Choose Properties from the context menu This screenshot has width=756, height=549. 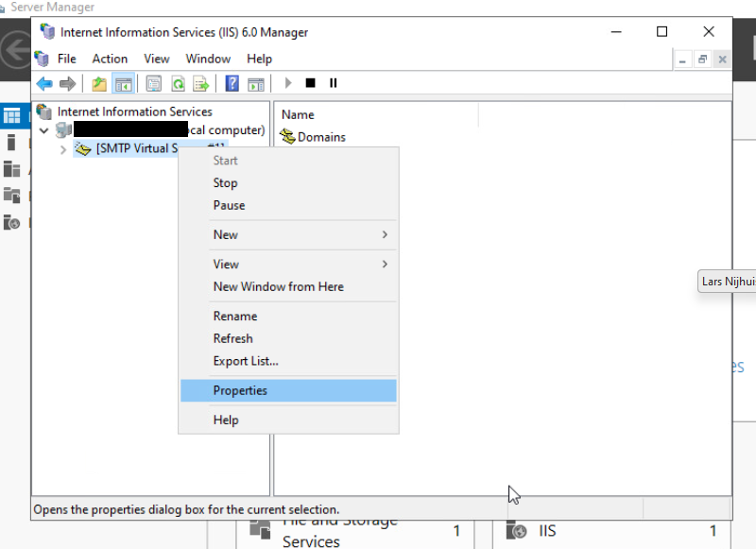point(288,390)
